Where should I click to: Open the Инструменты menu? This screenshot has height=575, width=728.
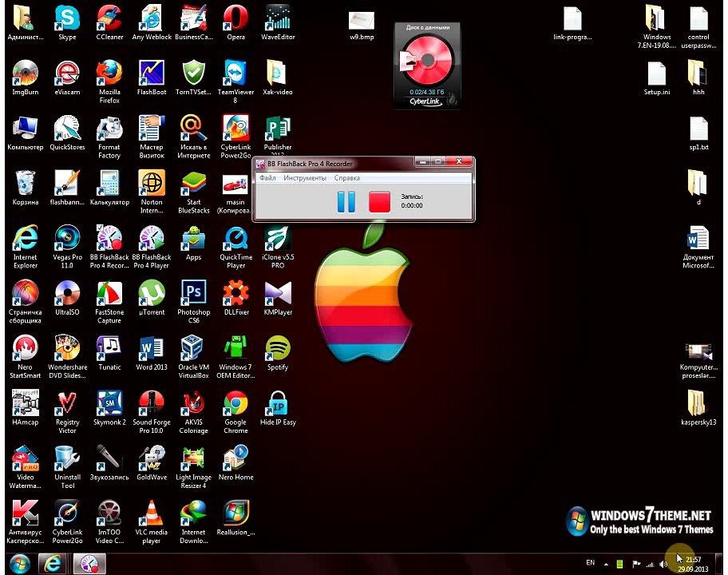305,178
